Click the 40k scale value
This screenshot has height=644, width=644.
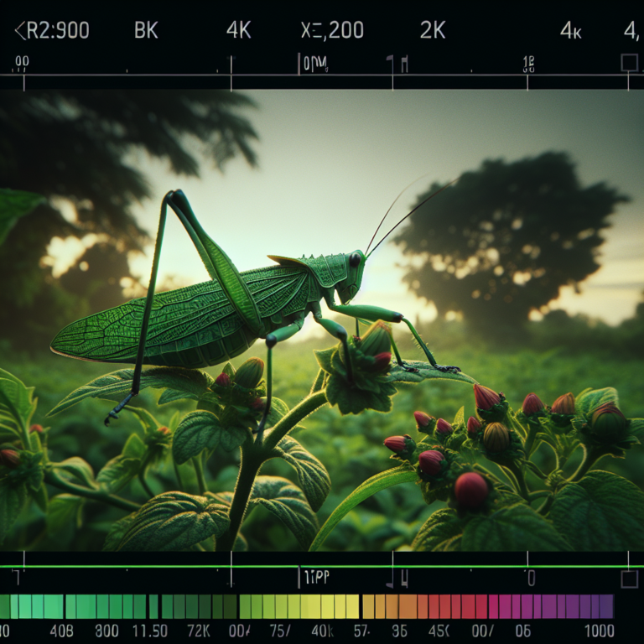[x=322, y=631]
